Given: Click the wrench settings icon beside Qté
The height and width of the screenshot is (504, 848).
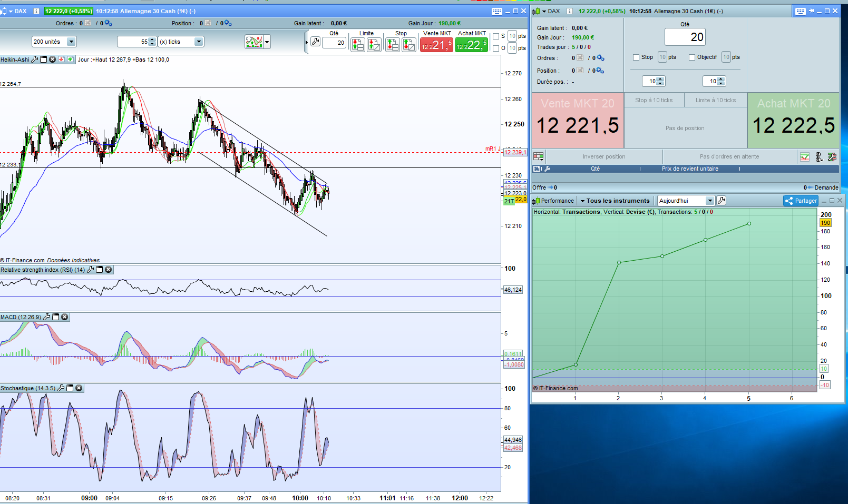Looking at the screenshot, I should (315, 42).
